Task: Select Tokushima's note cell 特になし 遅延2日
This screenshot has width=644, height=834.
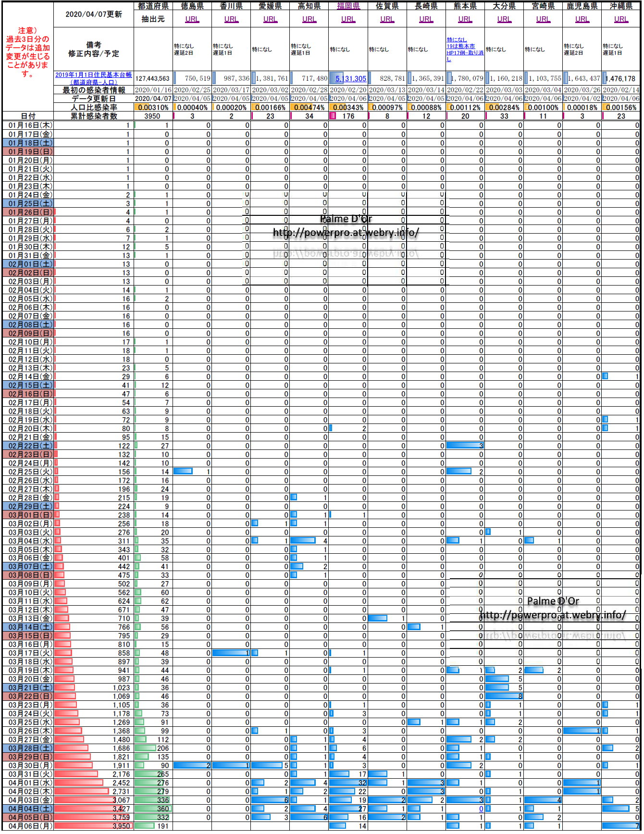Action: (x=192, y=50)
